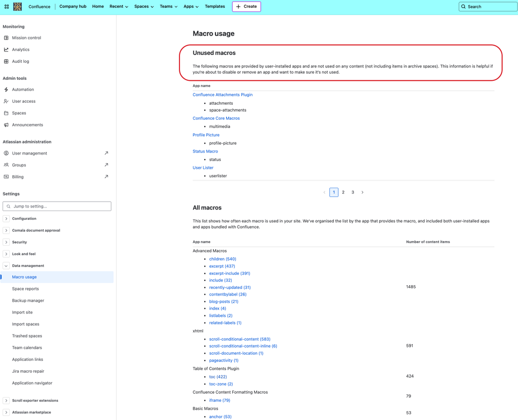The height and width of the screenshot is (420, 518).
Task: Go to next page of unused macros
Action: (362, 192)
